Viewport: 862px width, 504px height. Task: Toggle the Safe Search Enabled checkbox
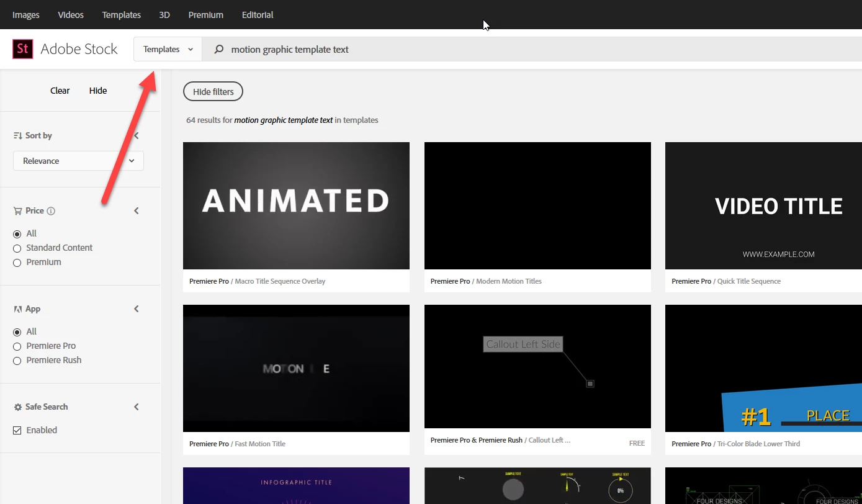tap(17, 430)
